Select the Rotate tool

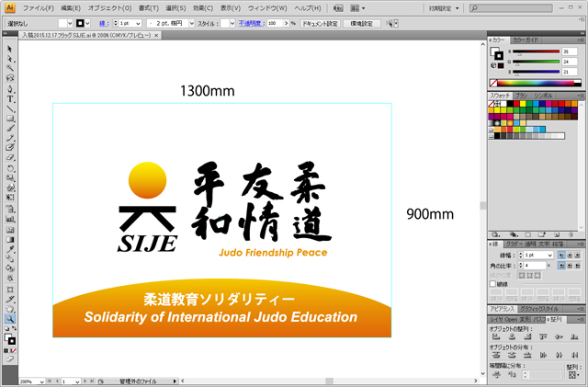tap(10, 168)
